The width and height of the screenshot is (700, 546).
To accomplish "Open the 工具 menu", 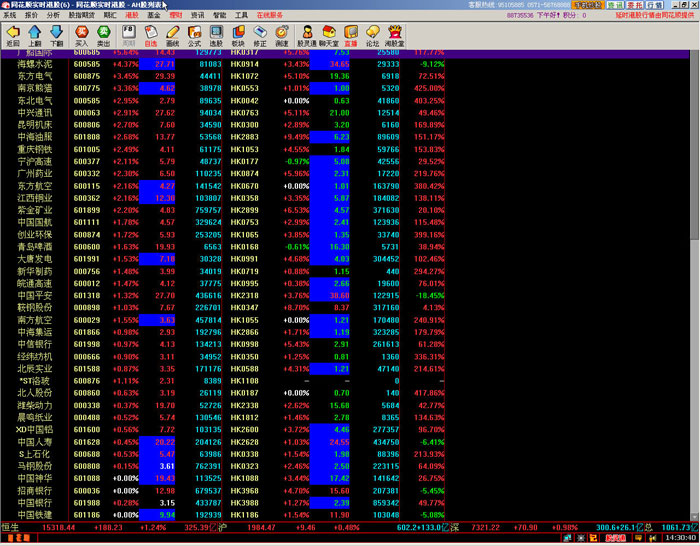I will [241, 16].
